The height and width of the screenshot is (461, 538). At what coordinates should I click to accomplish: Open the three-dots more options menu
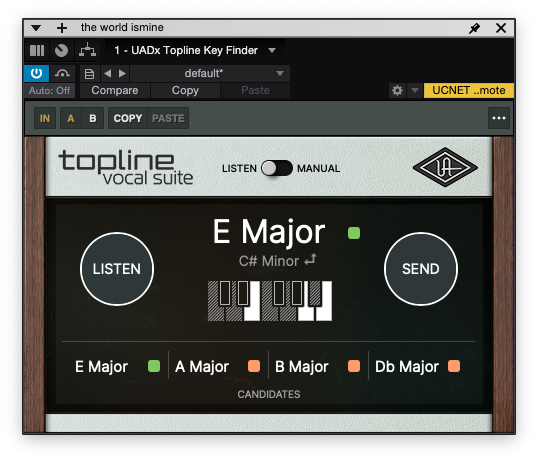click(499, 118)
